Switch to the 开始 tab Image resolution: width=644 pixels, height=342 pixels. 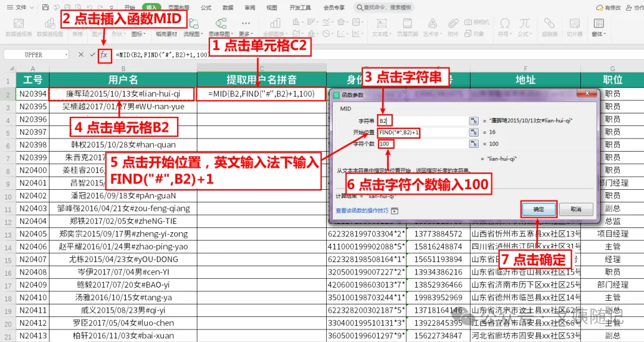[x=130, y=7]
